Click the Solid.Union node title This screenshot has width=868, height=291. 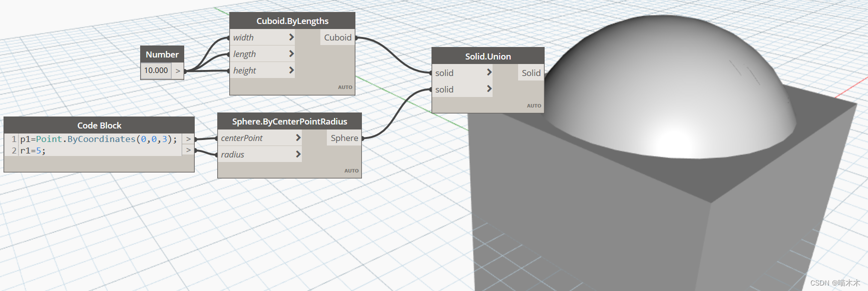tap(488, 56)
